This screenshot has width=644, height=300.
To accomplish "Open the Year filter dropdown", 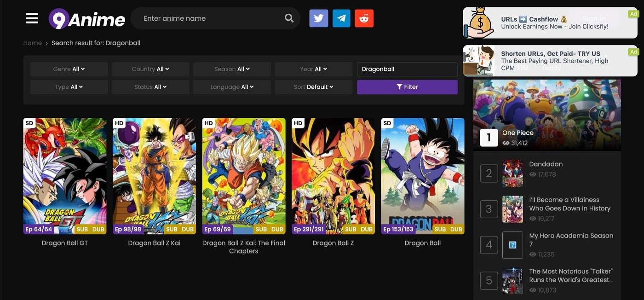I will coord(313,69).
